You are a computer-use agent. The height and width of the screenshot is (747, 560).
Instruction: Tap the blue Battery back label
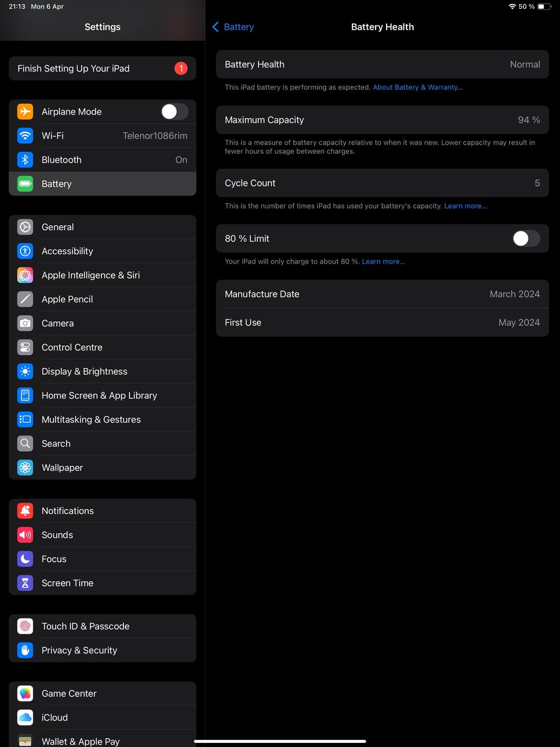click(239, 27)
